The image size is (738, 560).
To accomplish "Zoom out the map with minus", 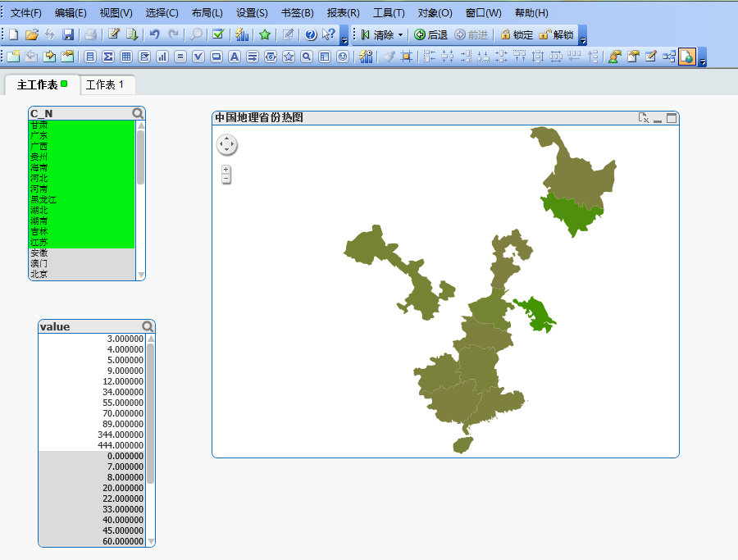I will (226, 179).
